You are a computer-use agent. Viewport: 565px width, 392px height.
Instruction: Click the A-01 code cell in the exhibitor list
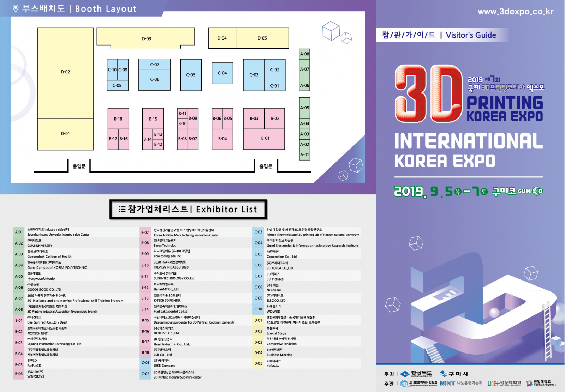coord(19,232)
